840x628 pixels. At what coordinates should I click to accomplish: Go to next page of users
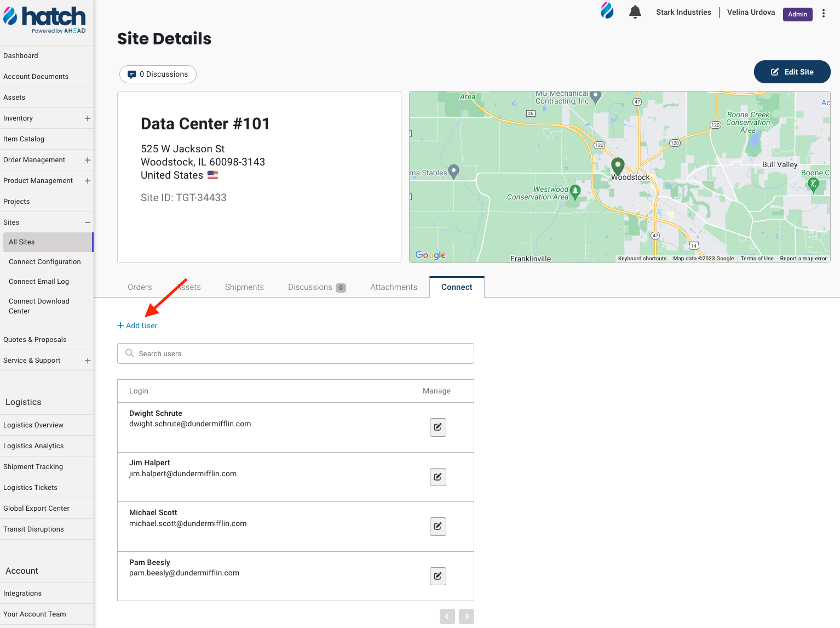tap(467, 616)
